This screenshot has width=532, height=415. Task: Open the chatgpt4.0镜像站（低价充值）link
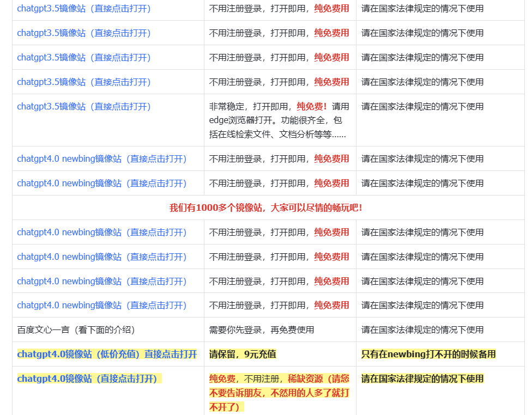pos(107,355)
